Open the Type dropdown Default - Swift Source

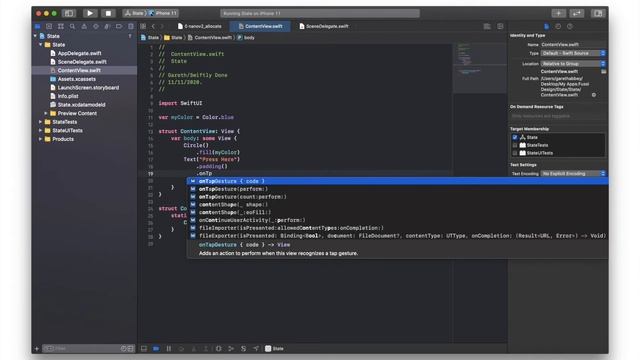(573, 53)
